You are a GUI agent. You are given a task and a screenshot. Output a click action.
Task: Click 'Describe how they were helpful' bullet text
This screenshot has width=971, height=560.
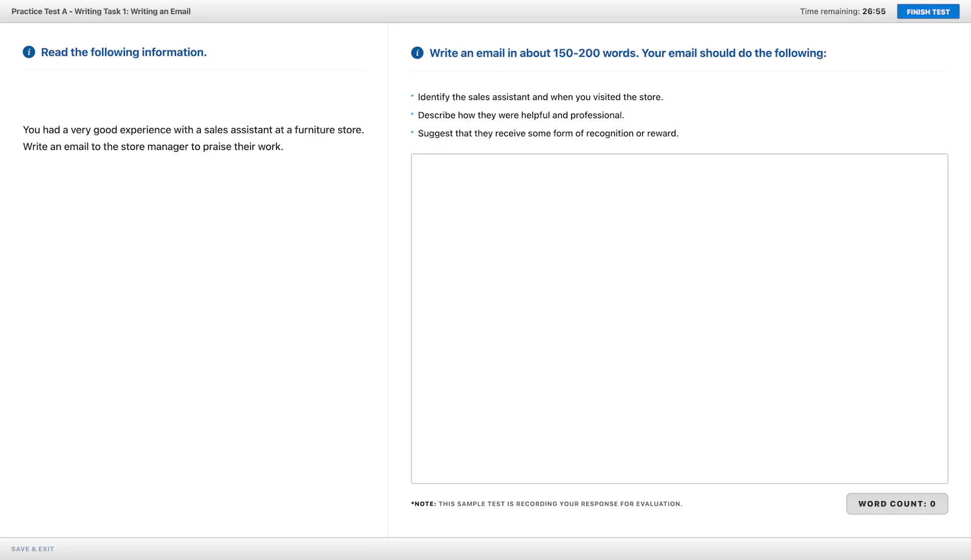[x=521, y=115]
